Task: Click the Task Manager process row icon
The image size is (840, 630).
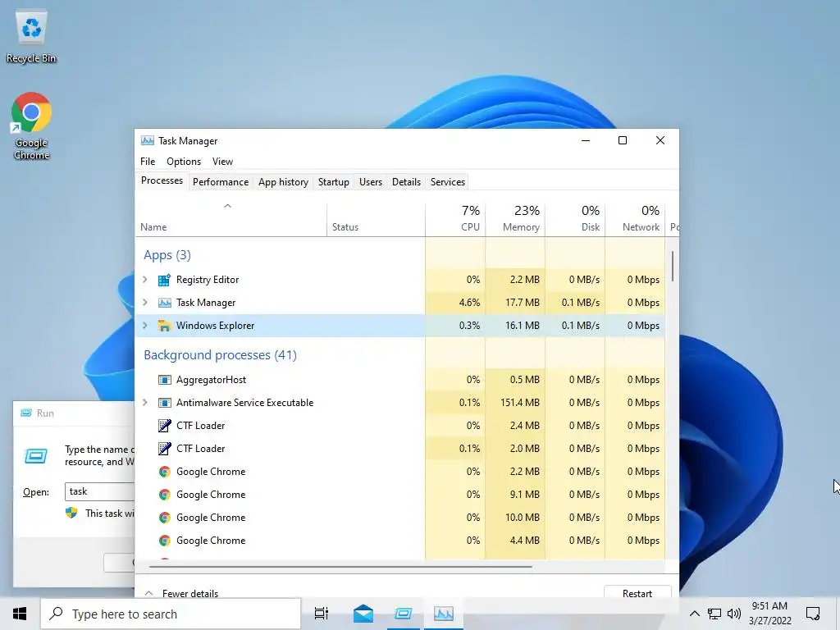Action: [164, 303]
